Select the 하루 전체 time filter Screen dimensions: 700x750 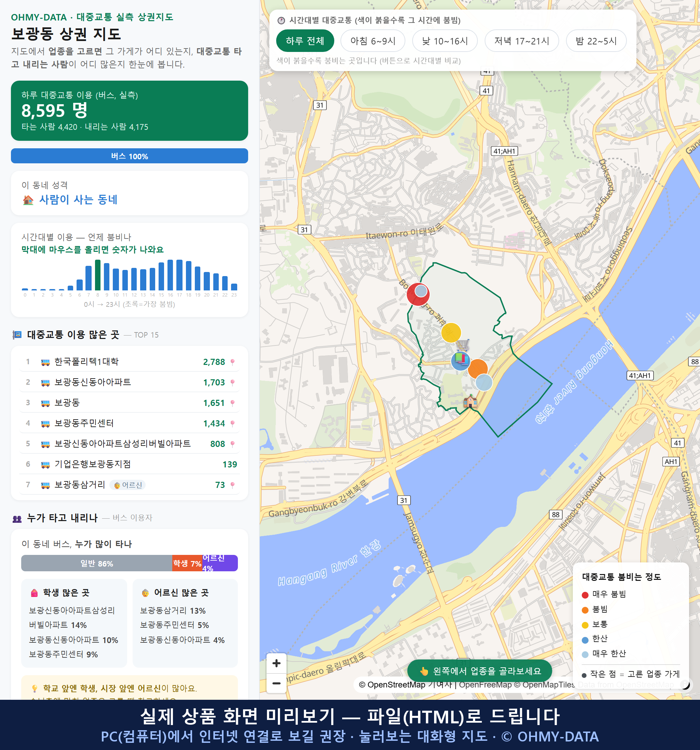pyautogui.click(x=305, y=41)
